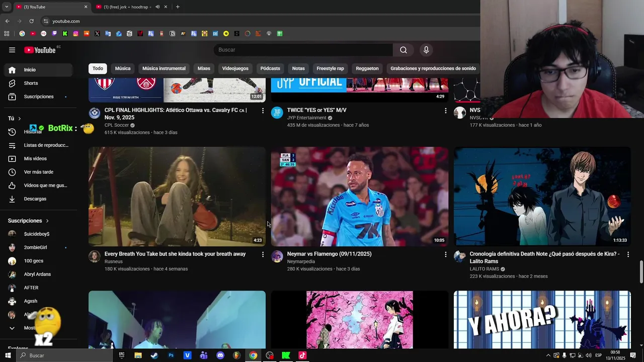The image size is (644, 362).
Task: Mute the audio-playing jerk + hoodtrap tab
Action: [157, 7]
